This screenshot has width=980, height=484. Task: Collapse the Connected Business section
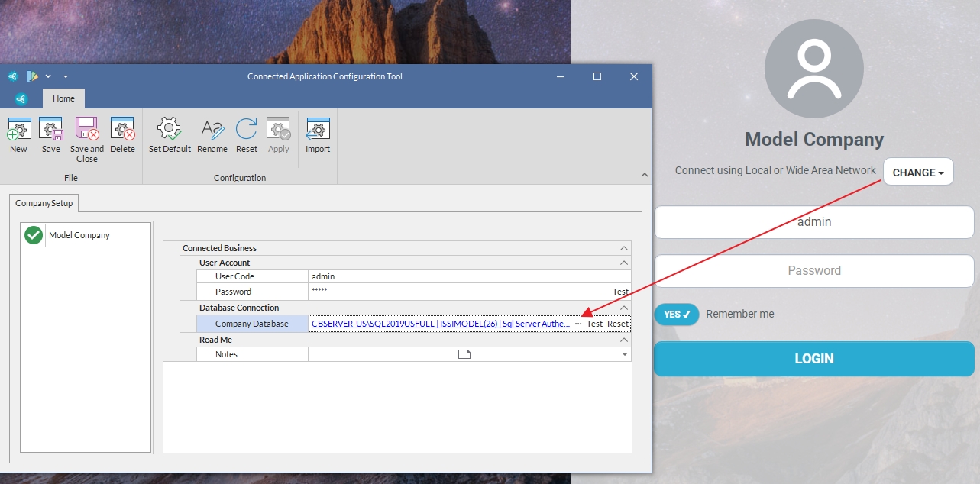(624, 248)
